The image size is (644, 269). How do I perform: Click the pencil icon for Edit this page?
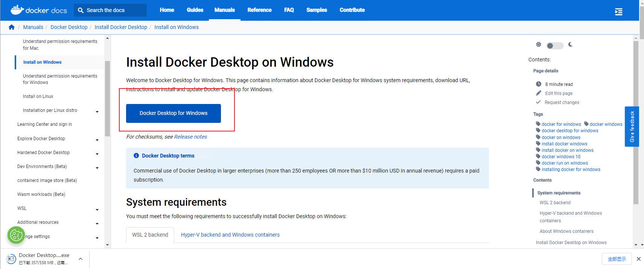tap(539, 93)
